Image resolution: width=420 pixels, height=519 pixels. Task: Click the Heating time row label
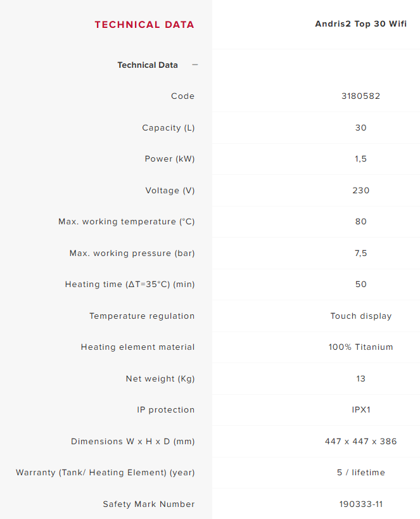click(x=130, y=285)
